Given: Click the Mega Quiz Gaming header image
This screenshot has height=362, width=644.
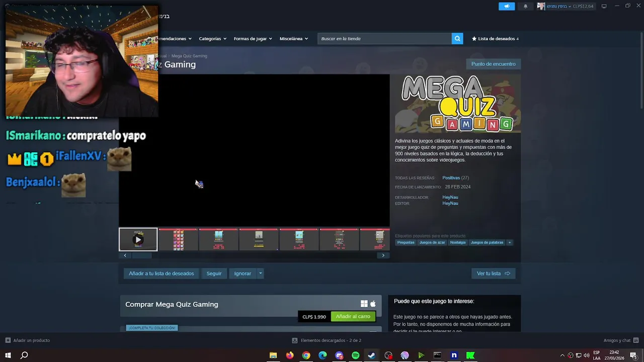Looking at the screenshot, I should tap(457, 104).
